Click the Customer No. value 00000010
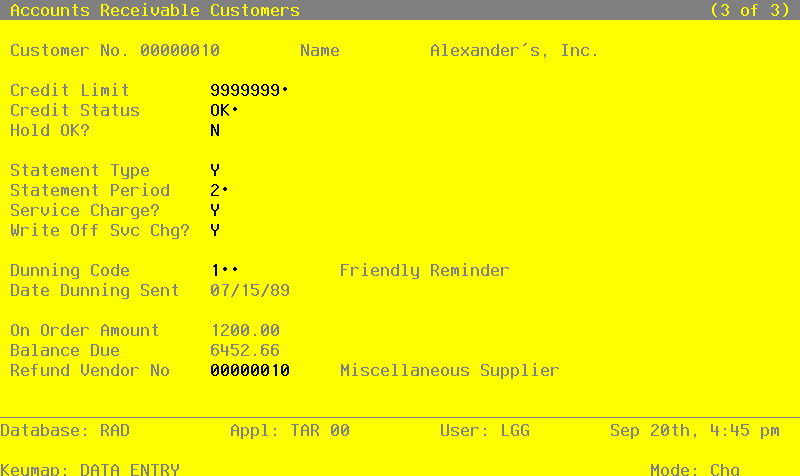The image size is (800, 476). 180,51
